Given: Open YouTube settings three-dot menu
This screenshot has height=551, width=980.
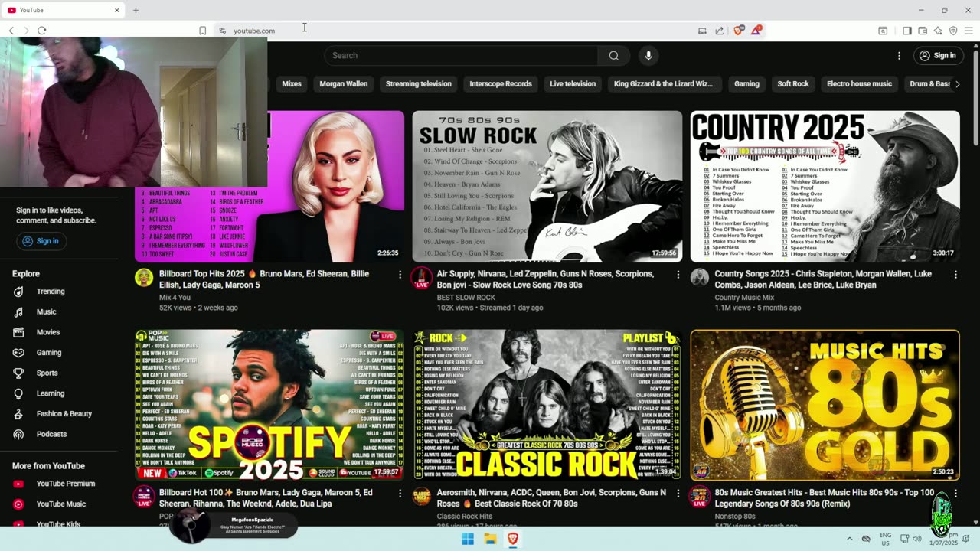Looking at the screenshot, I should click(x=899, y=55).
